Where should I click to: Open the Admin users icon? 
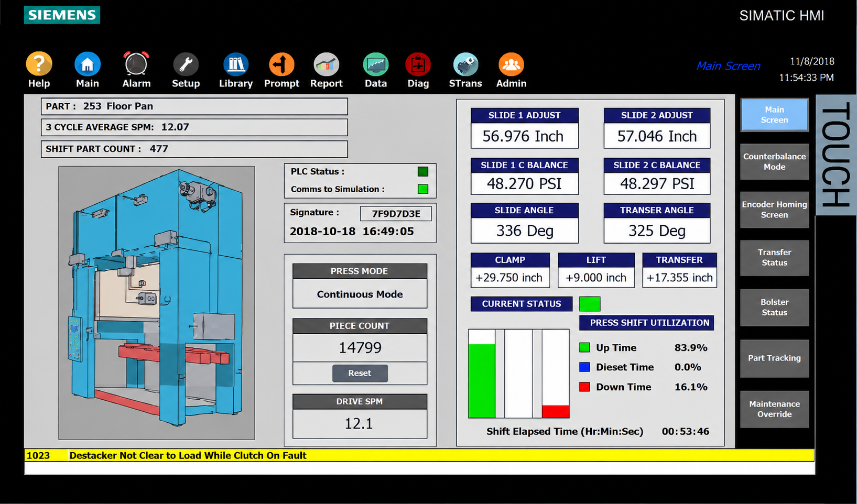(511, 64)
